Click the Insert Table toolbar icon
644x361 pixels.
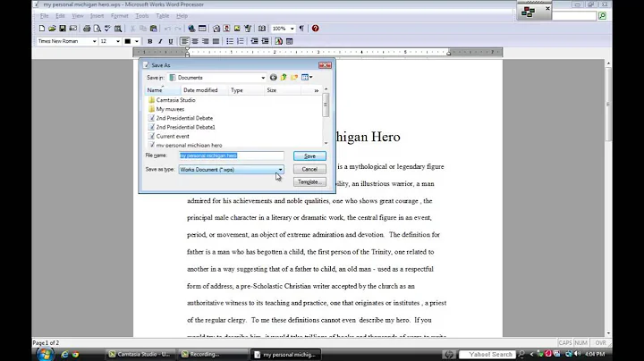pos(202,29)
